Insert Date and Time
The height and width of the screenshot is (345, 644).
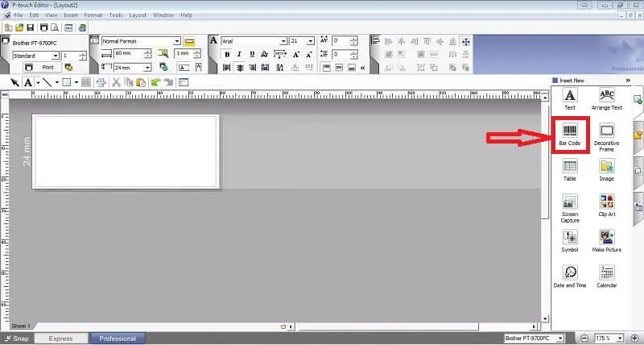[570, 275]
